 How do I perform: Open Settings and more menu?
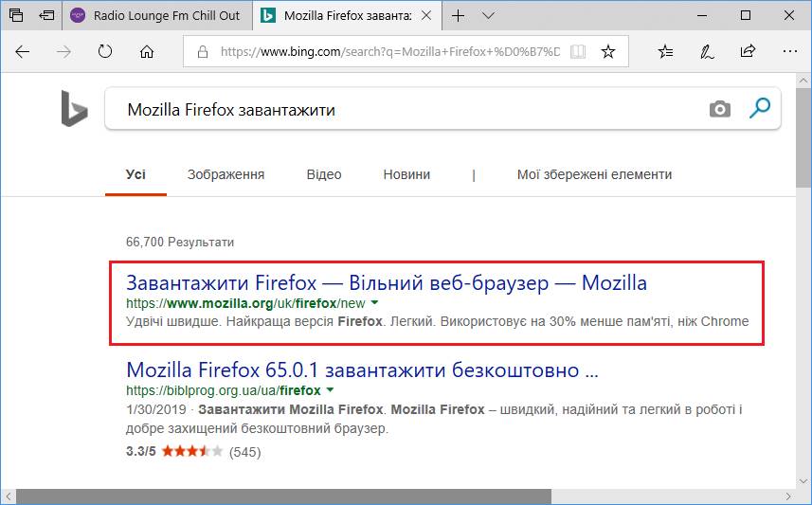789,51
